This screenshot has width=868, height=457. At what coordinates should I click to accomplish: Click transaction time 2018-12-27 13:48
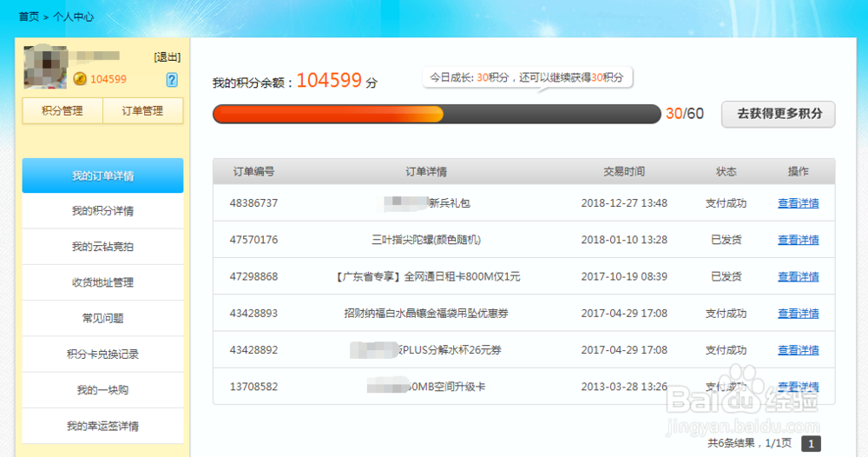[x=624, y=203]
